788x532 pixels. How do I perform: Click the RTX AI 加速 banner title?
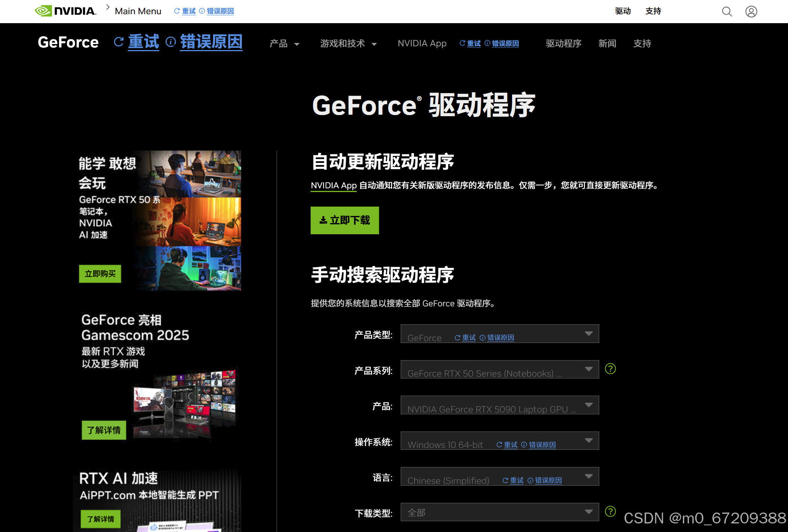coord(118,478)
